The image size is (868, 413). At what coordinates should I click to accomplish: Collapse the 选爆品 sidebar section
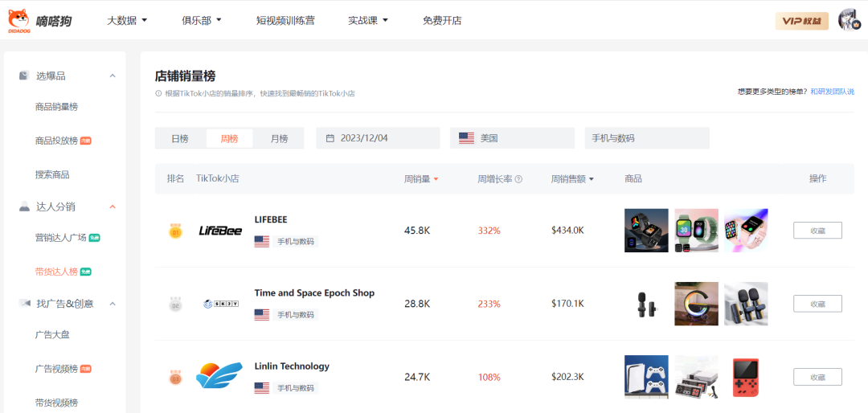click(113, 76)
